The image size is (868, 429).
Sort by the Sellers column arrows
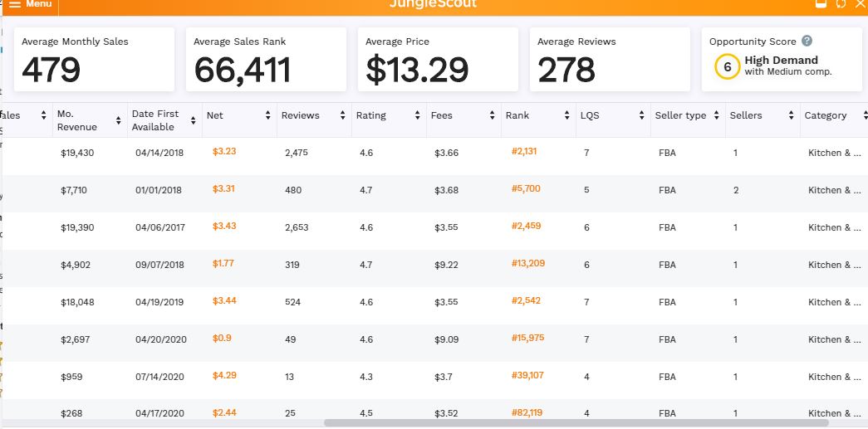point(791,115)
